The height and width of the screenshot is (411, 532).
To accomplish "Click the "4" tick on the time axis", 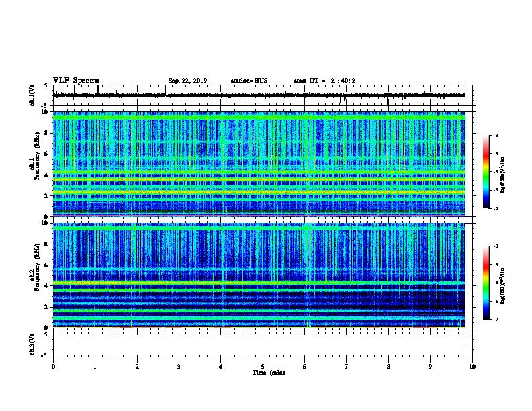I will (x=221, y=367).
